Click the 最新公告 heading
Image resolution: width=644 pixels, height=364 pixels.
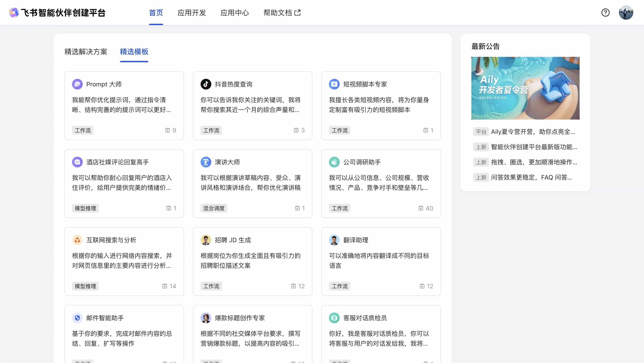click(485, 46)
